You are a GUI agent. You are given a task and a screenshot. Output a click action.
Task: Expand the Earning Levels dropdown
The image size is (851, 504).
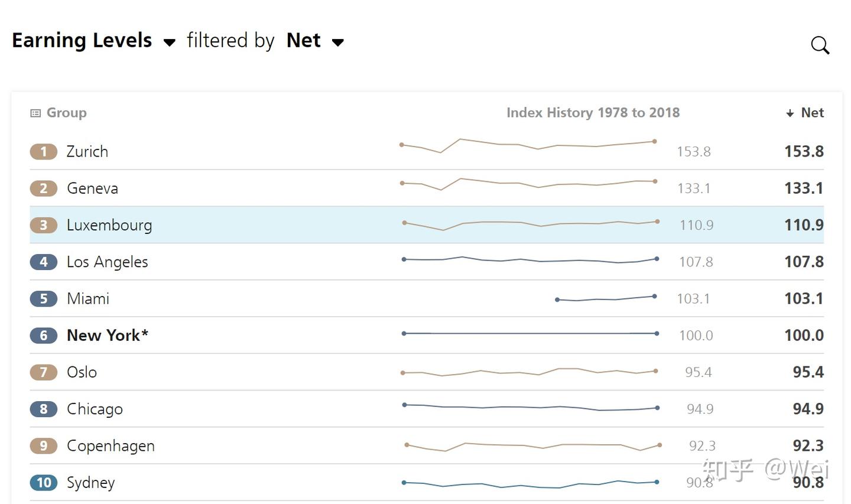click(x=169, y=42)
